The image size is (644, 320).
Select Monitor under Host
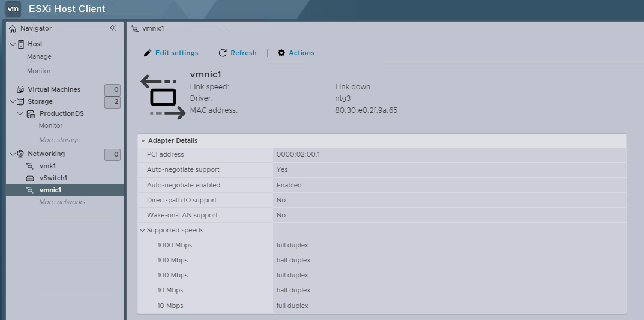[x=38, y=71]
